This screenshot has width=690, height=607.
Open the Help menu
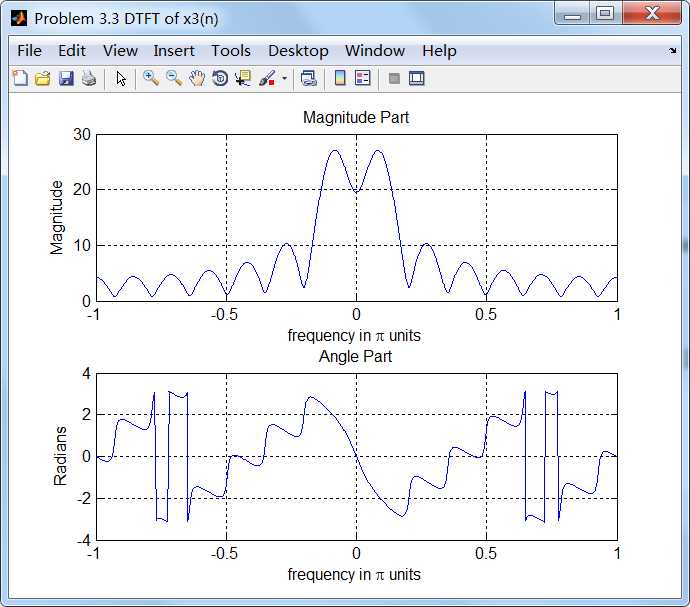(439, 51)
